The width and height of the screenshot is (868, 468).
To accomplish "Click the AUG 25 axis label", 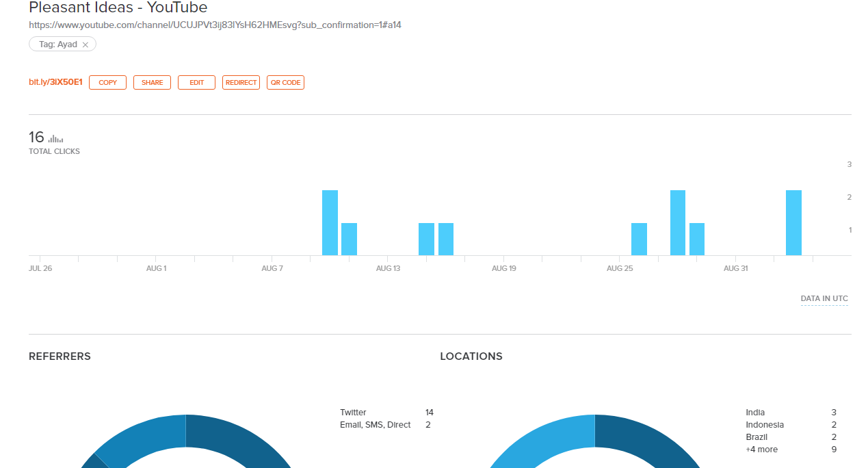I will click(x=620, y=268).
